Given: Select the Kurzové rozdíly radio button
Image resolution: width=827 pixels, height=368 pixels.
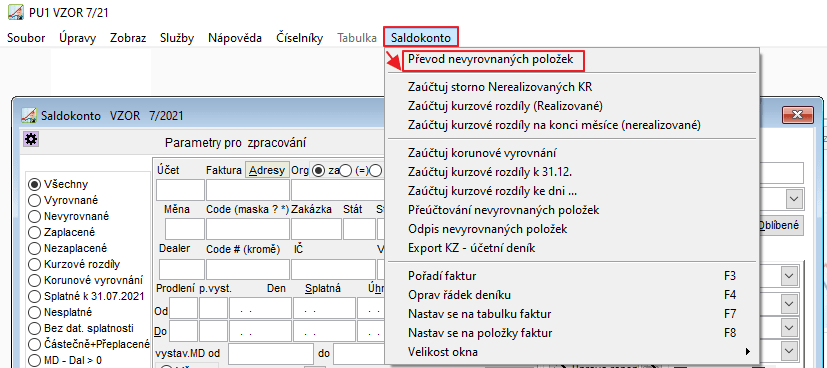Looking at the screenshot, I should click(x=34, y=264).
